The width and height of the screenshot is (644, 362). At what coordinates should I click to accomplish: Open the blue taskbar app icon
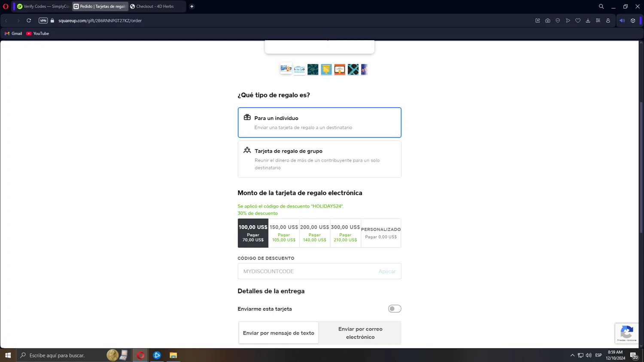click(x=157, y=355)
